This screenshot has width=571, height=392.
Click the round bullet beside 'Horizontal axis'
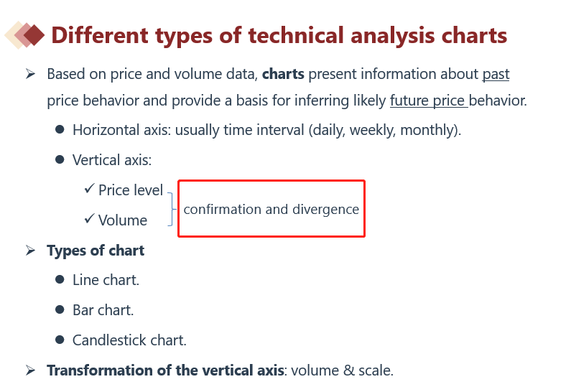(x=60, y=129)
